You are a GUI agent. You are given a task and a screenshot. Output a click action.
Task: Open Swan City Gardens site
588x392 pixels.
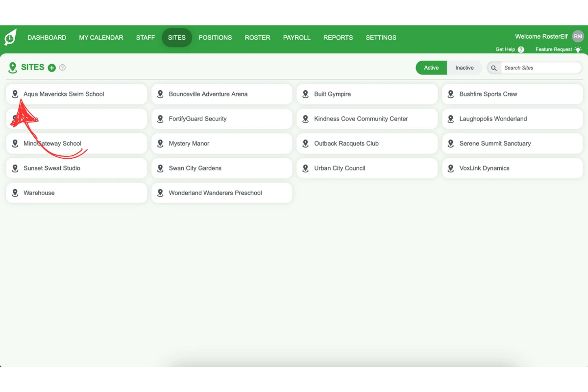point(222,168)
